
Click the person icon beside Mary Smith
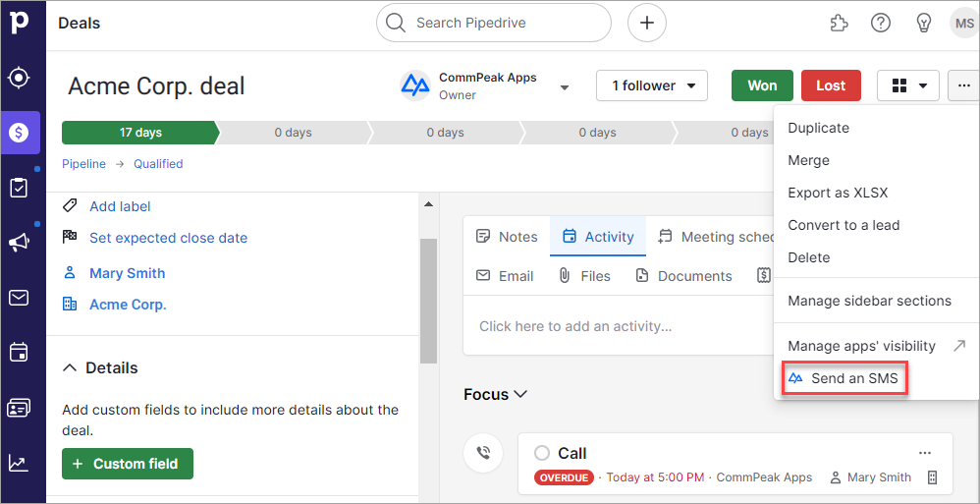(x=70, y=273)
